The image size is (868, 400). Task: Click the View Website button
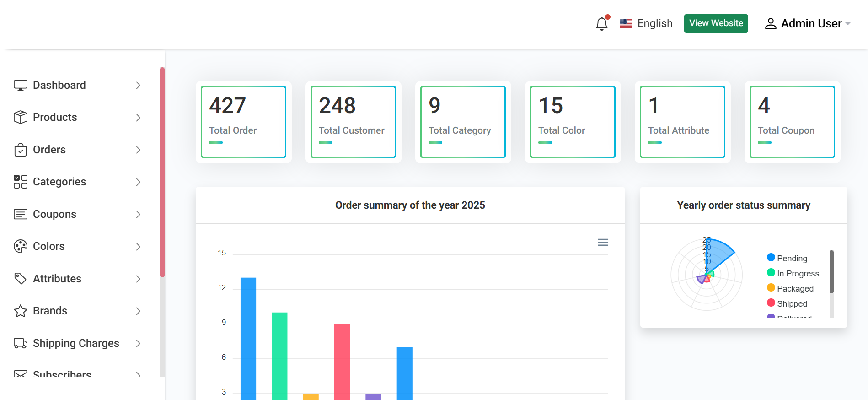[716, 23]
